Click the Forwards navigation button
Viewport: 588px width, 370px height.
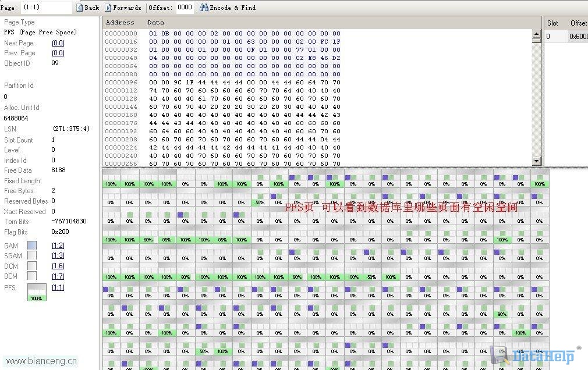click(x=123, y=8)
